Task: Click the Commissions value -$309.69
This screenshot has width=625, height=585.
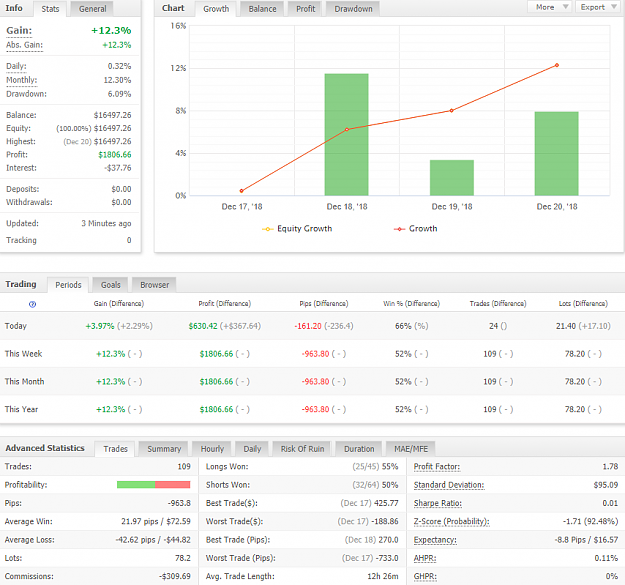Action: pos(175,577)
